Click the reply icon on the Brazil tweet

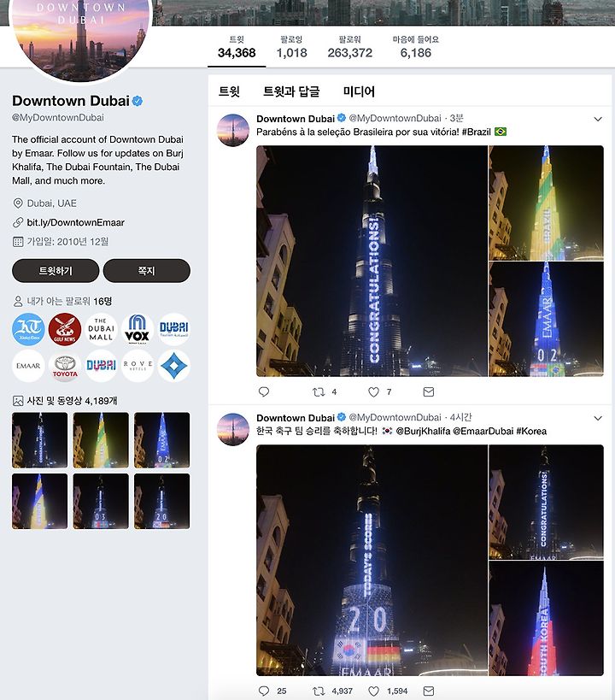point(264,392)
